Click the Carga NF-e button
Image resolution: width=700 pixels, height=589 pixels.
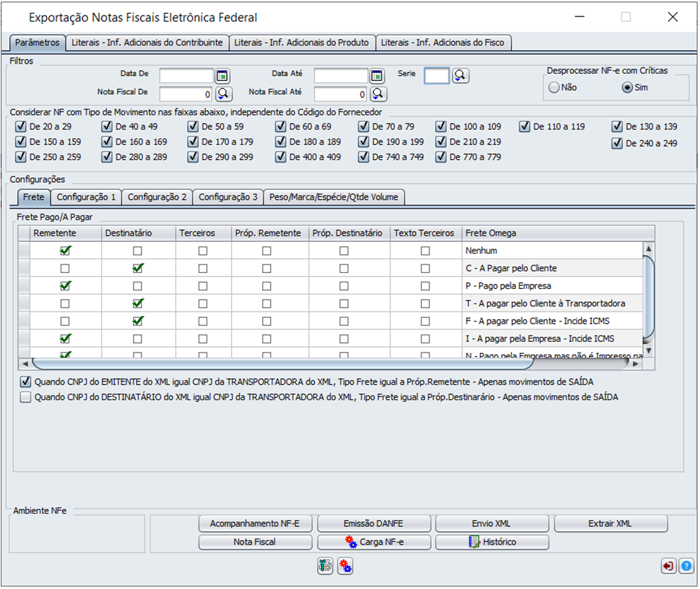(374, 542)
